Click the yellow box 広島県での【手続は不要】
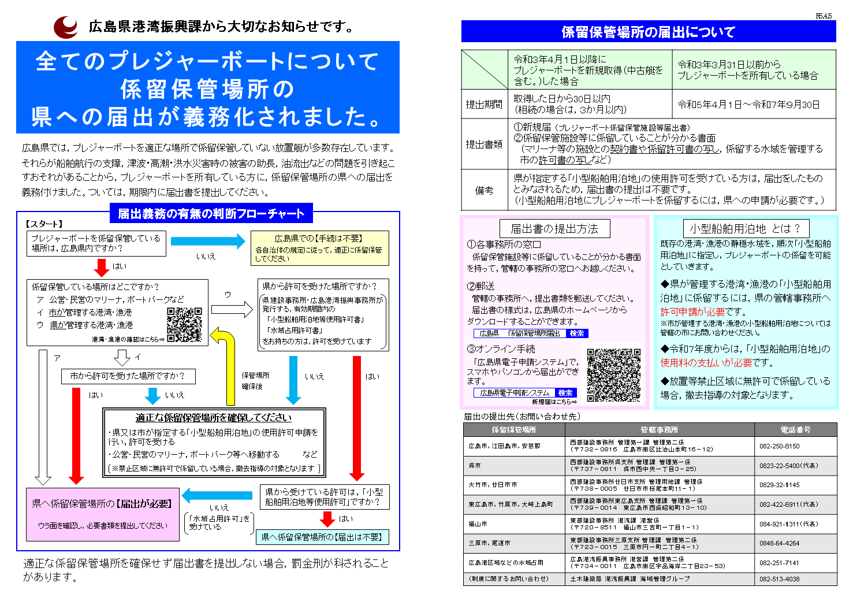Viewport: 868px width, 601px height. pos(319,248)
